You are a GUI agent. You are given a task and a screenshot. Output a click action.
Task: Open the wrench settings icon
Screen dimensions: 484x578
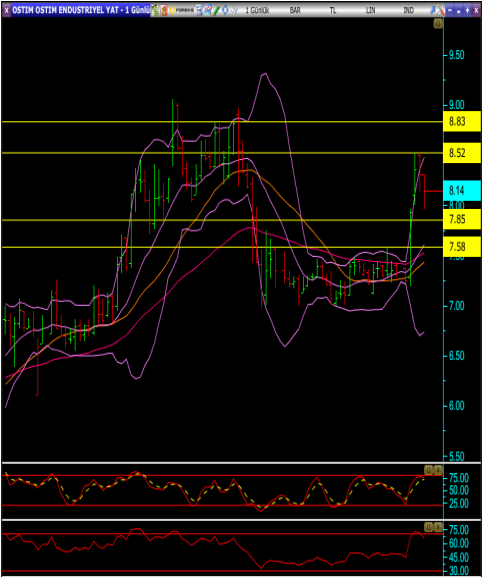click(441, 10)
